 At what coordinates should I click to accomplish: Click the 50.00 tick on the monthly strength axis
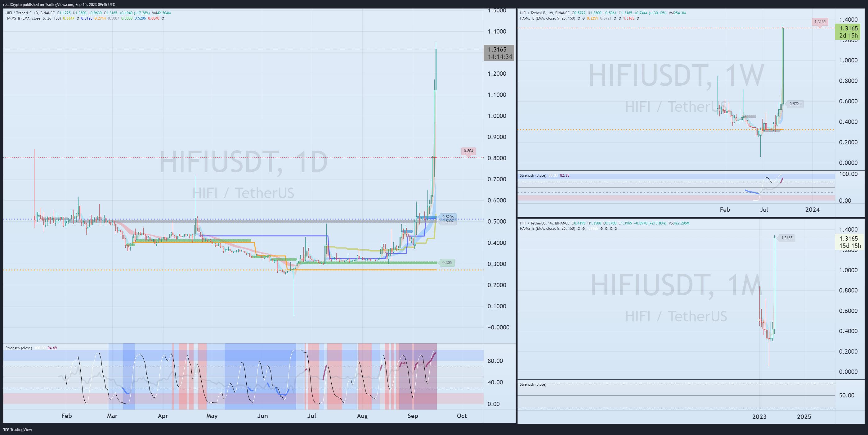(846, 395)
